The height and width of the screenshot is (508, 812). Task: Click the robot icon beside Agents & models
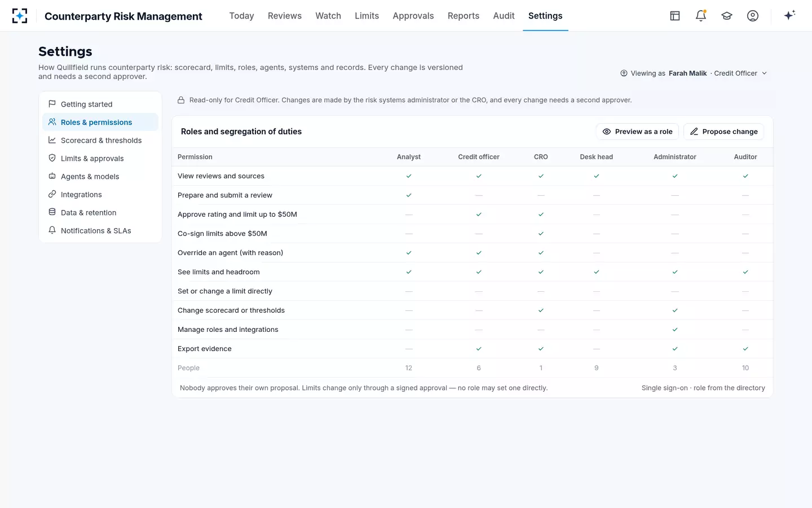coord(52,176)
